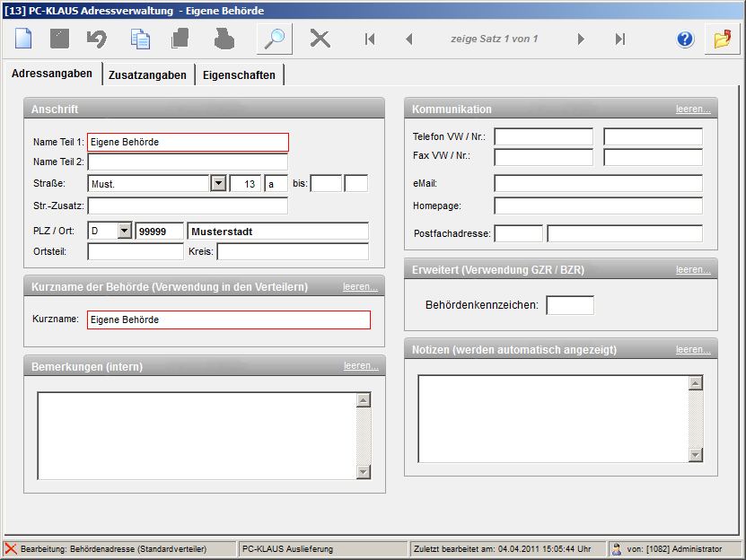Viewport: 746px width, 560px height.
Task: Clear Notizen using its 'leeren...' link
Action: 693,349
